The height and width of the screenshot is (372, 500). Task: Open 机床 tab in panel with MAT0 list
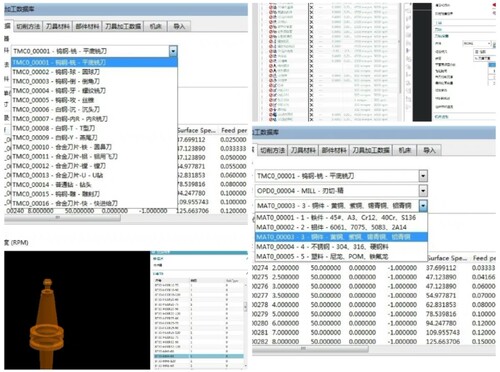(404, 150)
